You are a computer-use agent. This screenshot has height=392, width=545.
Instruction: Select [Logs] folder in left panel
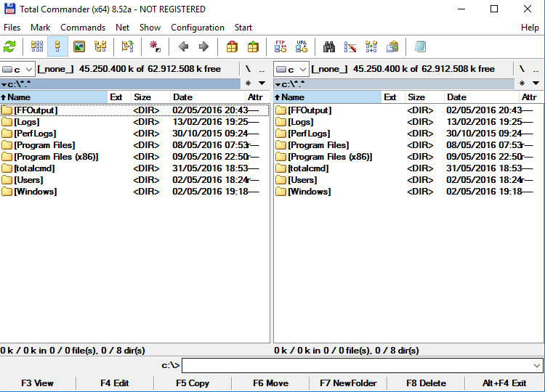pyautogui.click(x=134, y=122)
